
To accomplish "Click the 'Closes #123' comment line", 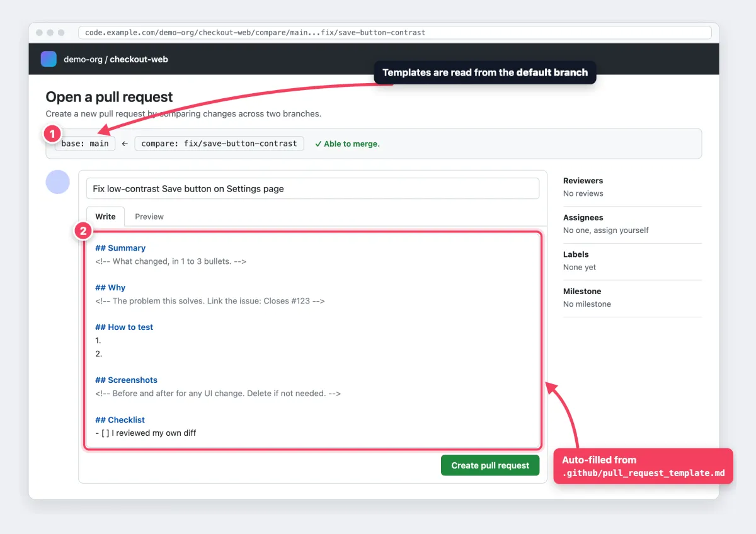I will [x=210, y=301].
